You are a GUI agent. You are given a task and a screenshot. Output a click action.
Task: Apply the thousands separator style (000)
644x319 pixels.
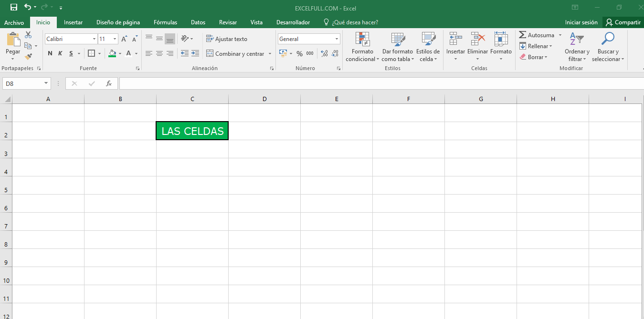point(310,53)
